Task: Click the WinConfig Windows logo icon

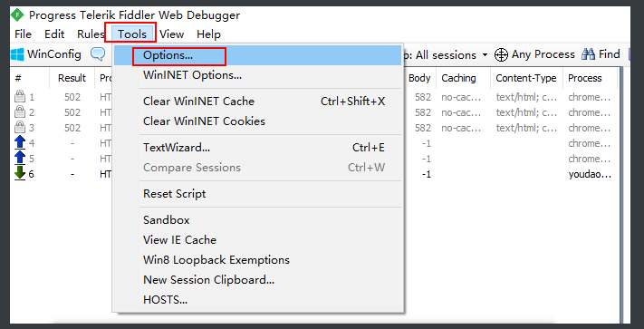Action: pyautogui.click(x=17, y=54)
